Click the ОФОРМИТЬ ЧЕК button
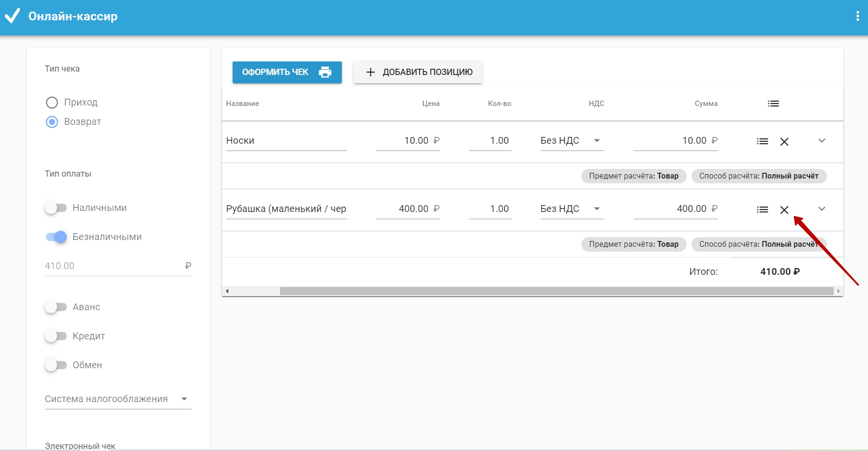Viewport: 868px width, 451px height. [287, 72]
